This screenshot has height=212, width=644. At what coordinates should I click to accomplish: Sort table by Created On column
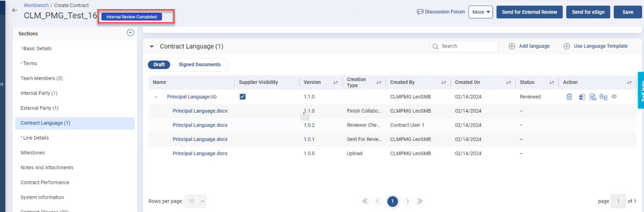508,82
